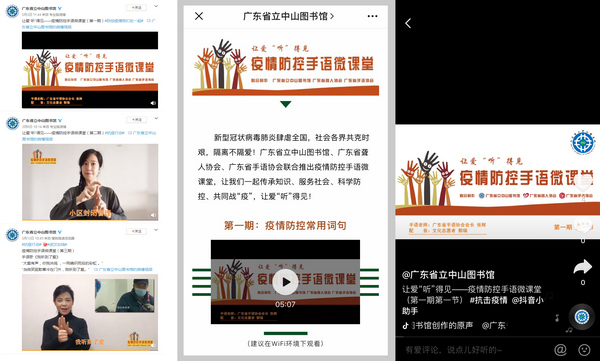This screenshot has width=600, height=361.
Task: Tap the 疫情防控手语微课堂 banner in WeChat article
Action: tap(285, 67)
